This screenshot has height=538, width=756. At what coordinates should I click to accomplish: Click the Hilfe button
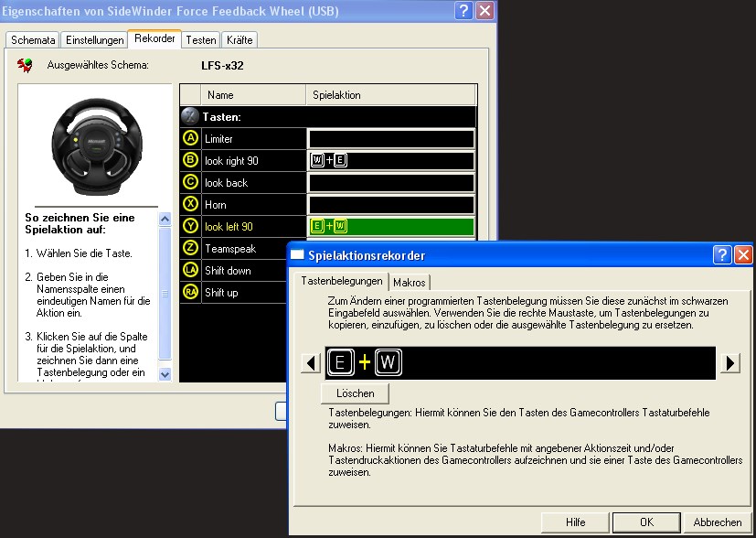pos(575,522)
